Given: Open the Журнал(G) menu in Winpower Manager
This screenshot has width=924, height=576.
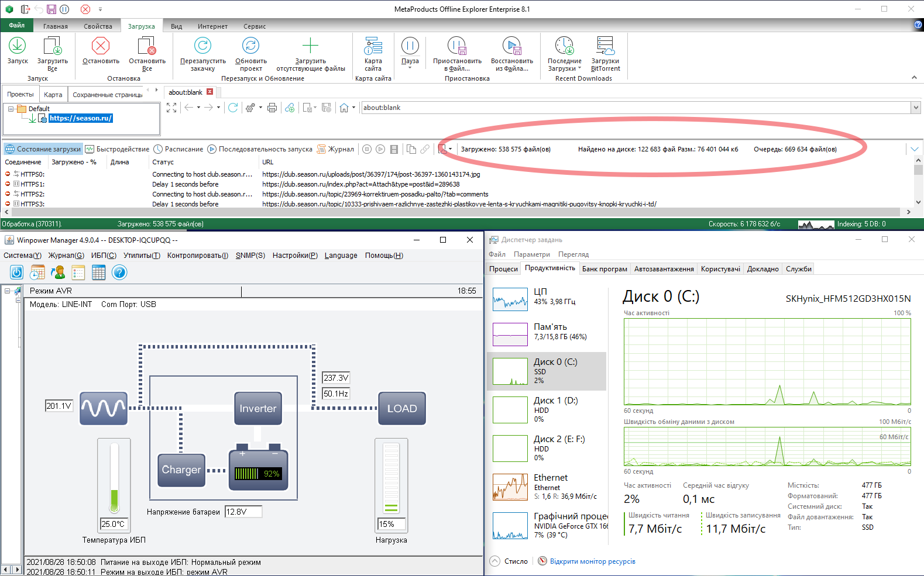Looking at the screenshot, I should coord(66,256).
